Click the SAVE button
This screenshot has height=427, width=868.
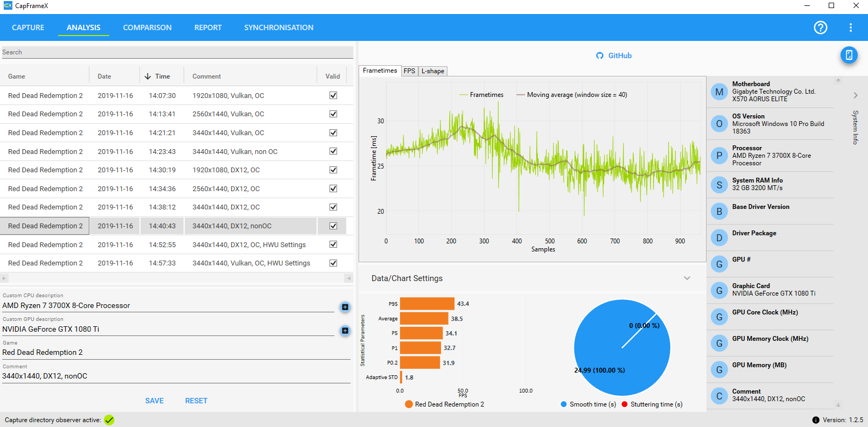coord(155,401)
